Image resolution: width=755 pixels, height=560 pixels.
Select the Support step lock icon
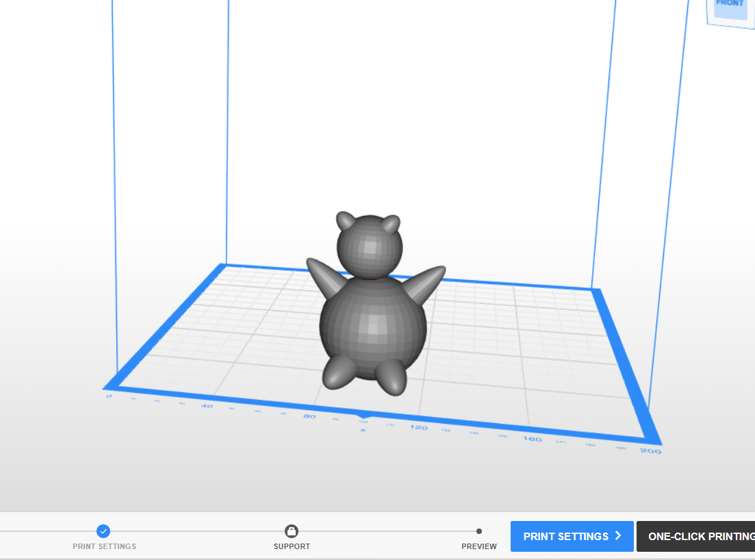[292, 531]
